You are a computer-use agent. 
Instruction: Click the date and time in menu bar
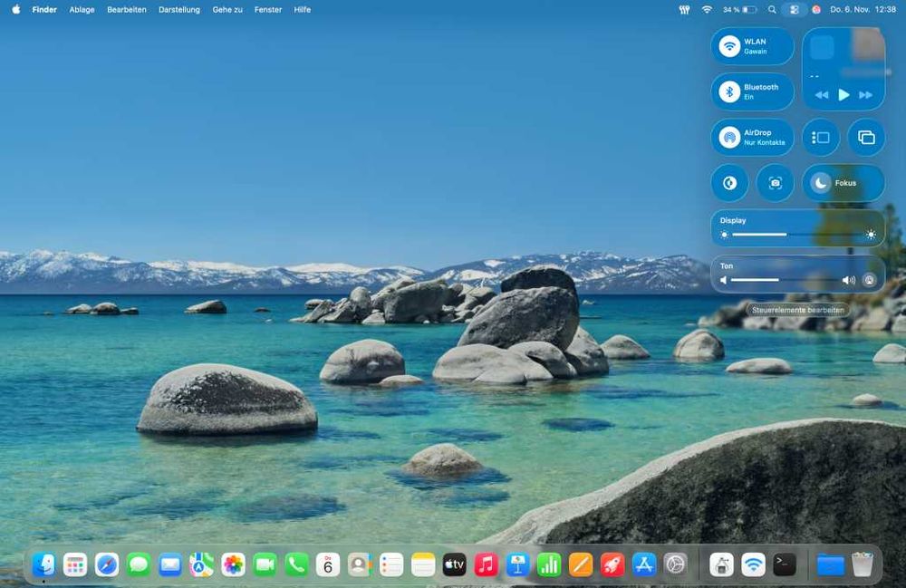[863, 9]
